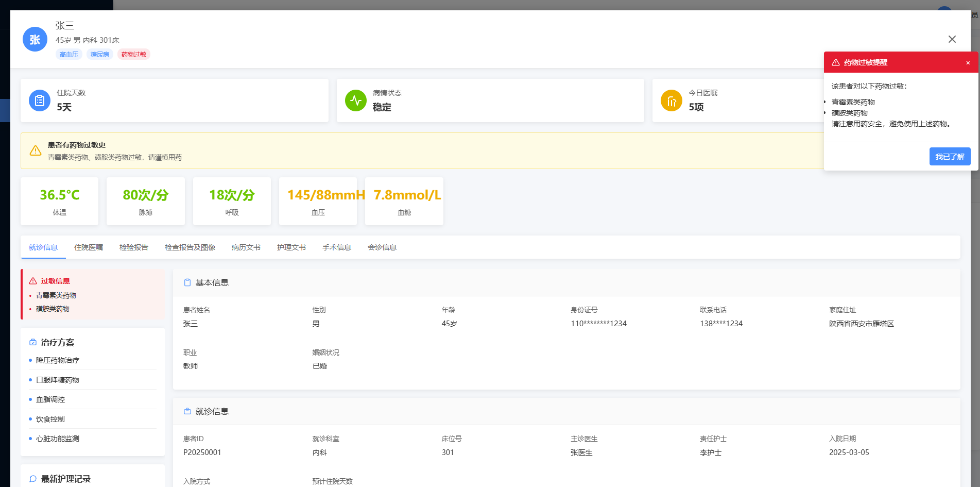Click the 患者有药物过敏史 banner title
Image resolution: width=980 pixels, height=487 pixels.
coord(77,145)
